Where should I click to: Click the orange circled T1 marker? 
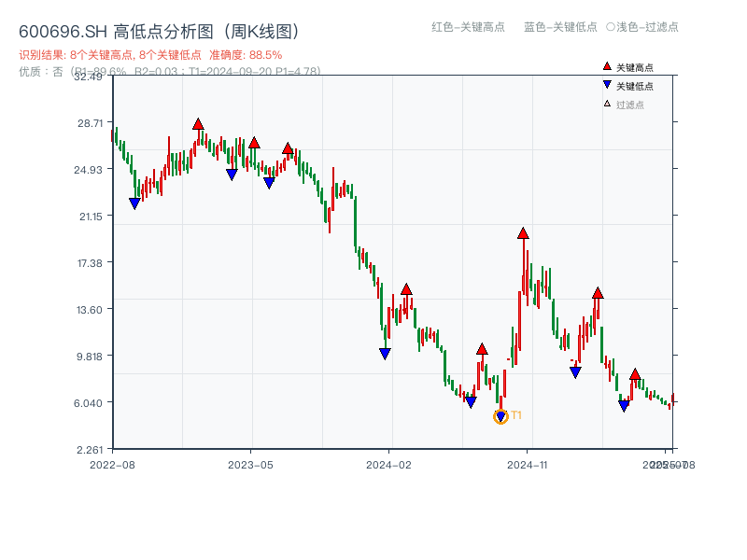click(x=500, y=415)
